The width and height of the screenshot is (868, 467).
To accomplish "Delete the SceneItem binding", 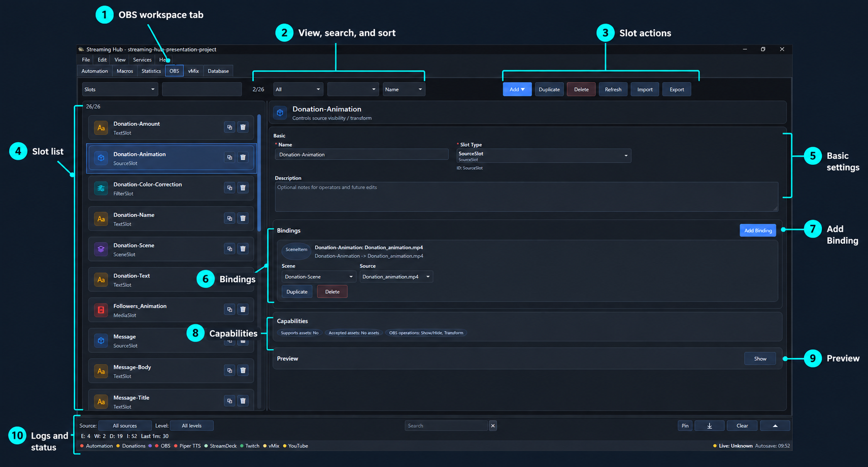I will click(x=332, y=292).
